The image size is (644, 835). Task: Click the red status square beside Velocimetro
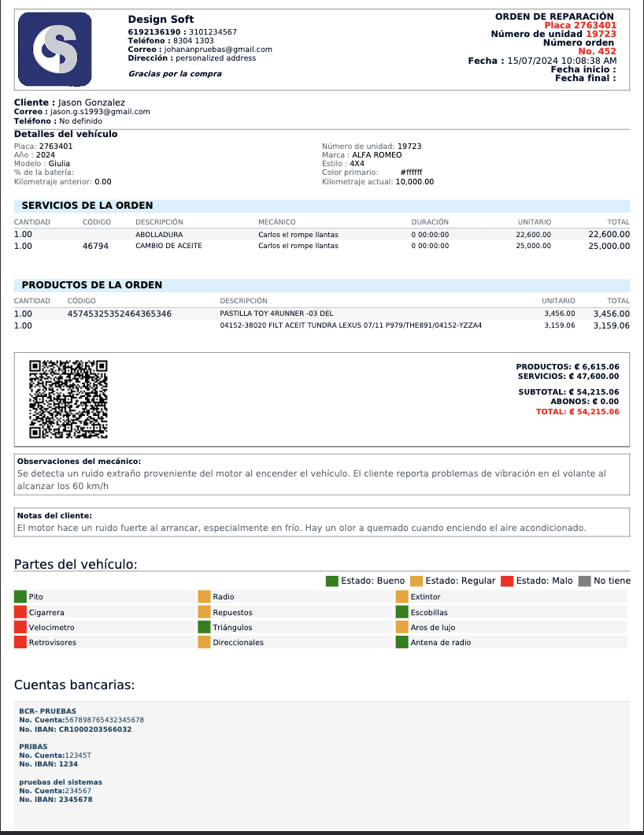20,627
